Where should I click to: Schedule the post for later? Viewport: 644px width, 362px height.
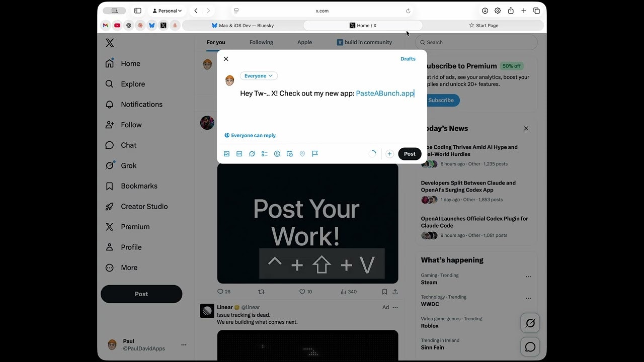(x=290, y=154)
